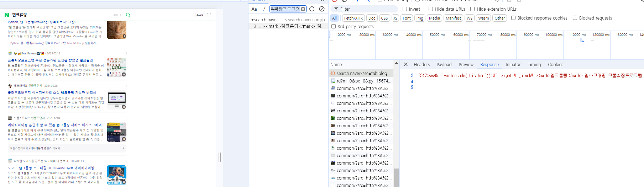Click the overview timeline at the 50000 ms marker
This screenshot has width=644, height=187.
point(438,35)
